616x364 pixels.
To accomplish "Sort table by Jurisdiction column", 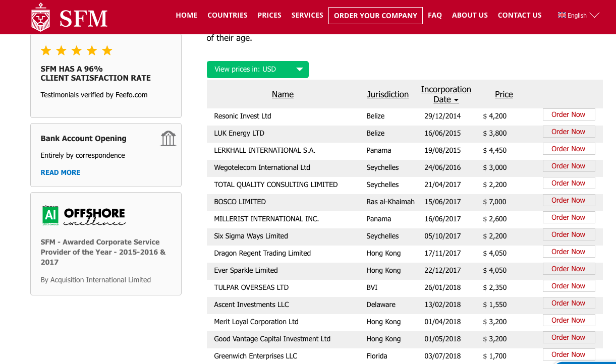I will (x=388, y=94).
